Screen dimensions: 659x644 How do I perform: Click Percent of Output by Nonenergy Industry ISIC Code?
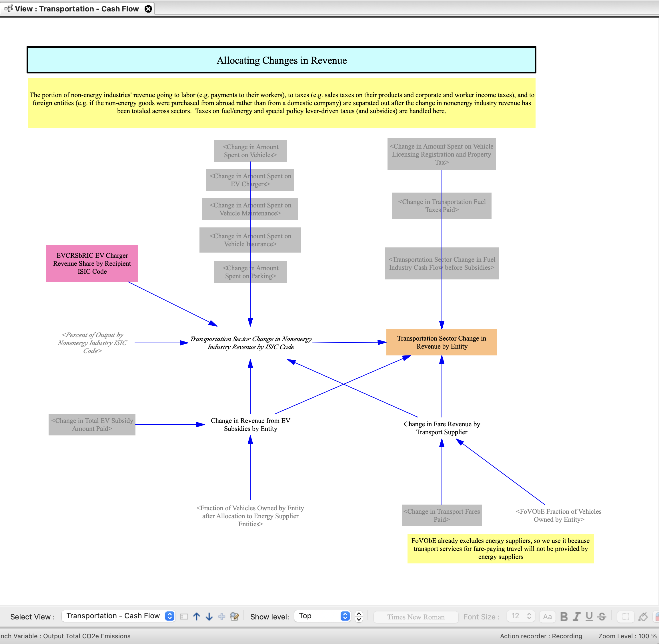(92, 343)
